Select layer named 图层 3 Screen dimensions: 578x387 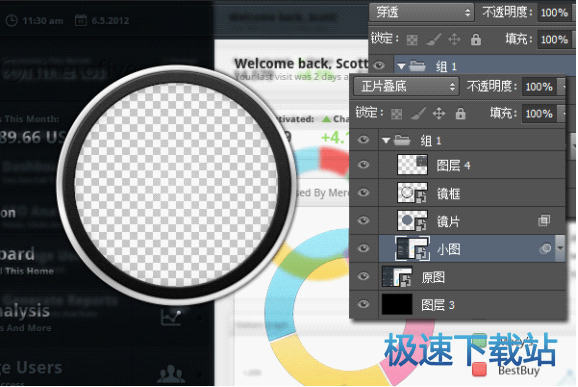tap(438, 305)
